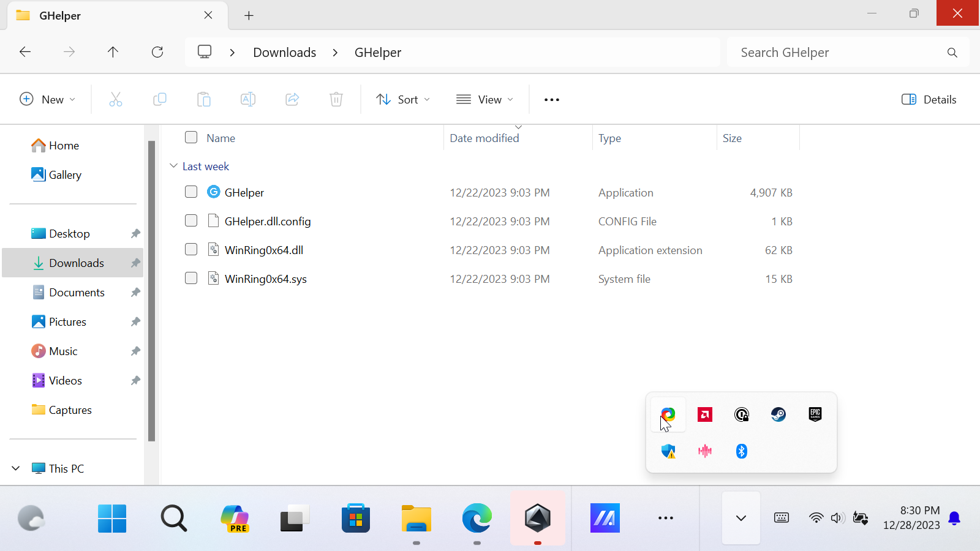Open the Steam tray icon
The height and width of the screenshot is (551, 980).
pyautogui.click(x=778, y=414)
